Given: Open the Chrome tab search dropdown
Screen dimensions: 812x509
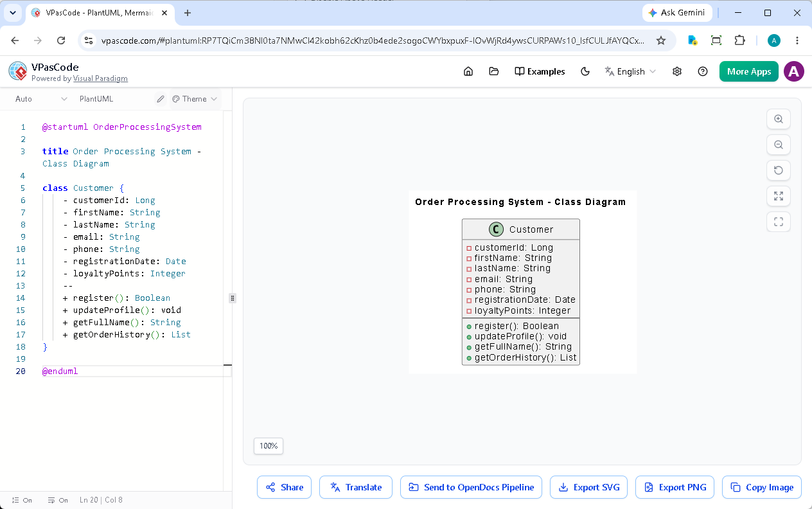Looking at the screenshot, I should point(13,13).
